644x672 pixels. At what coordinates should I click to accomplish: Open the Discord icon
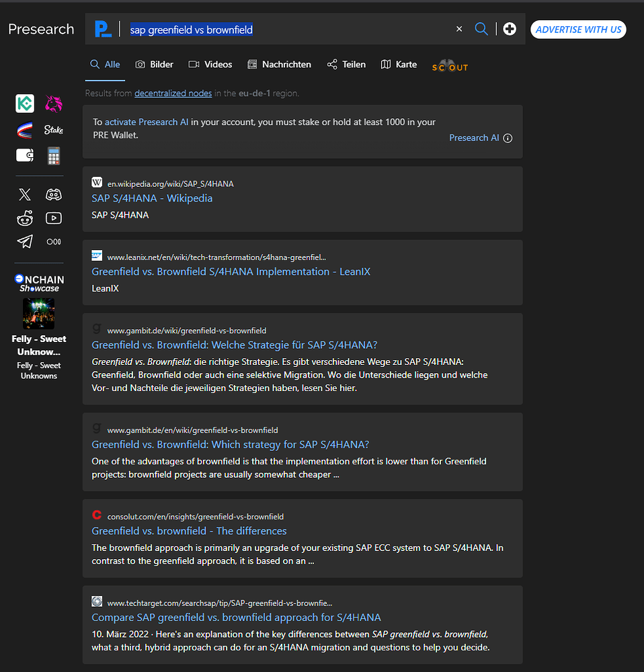point(54,194)
